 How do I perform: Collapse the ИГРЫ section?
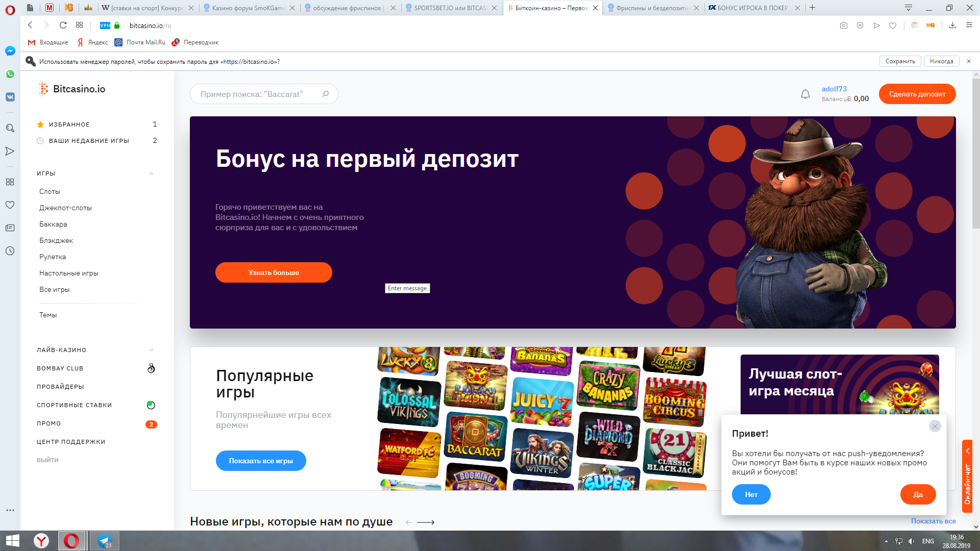151,173
